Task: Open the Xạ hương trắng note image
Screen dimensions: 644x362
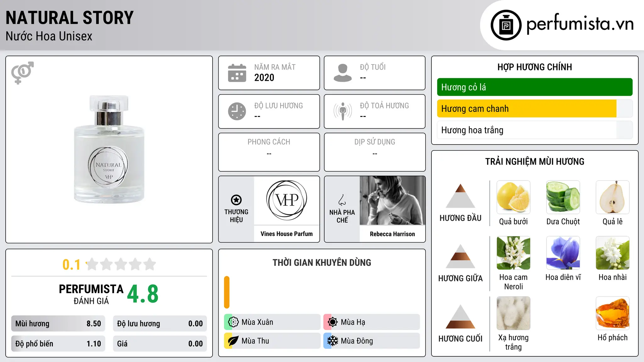Action: pos(514,313)
